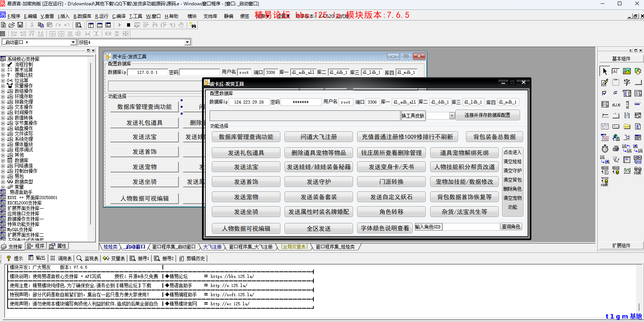Click the open file folder icon
Image resolution: width=644 pixels, height=322 pixels.
(12, 25)
